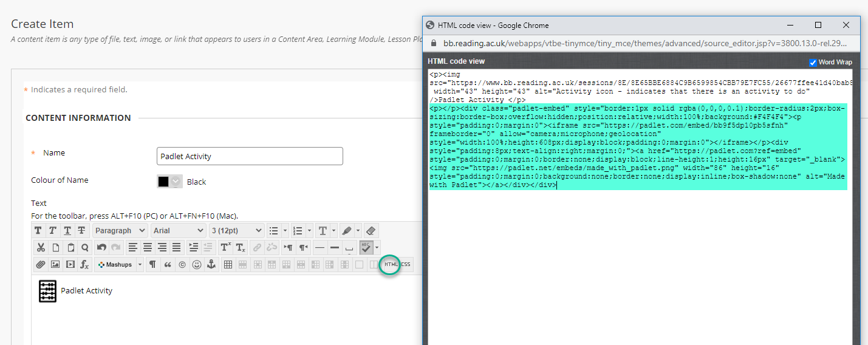This screenshot has width=868, height=345.
Task: Click the anchor icon
Action: 211,264
